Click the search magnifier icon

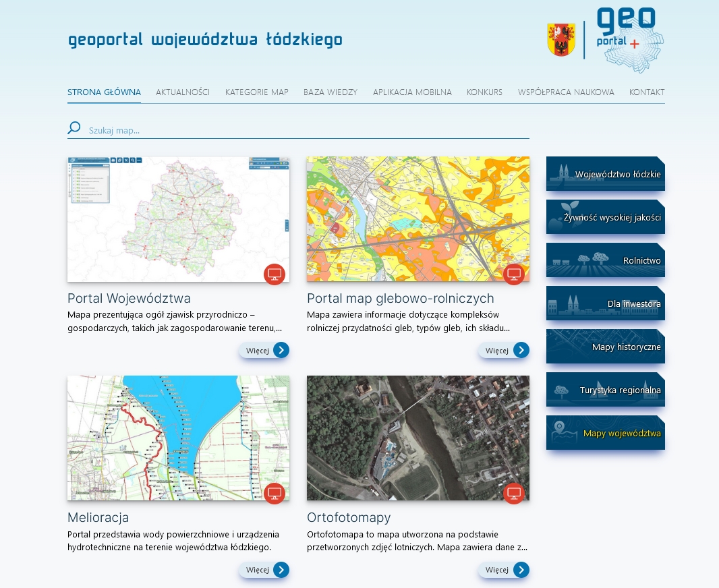pyautogui.click(x=74, y=128)
